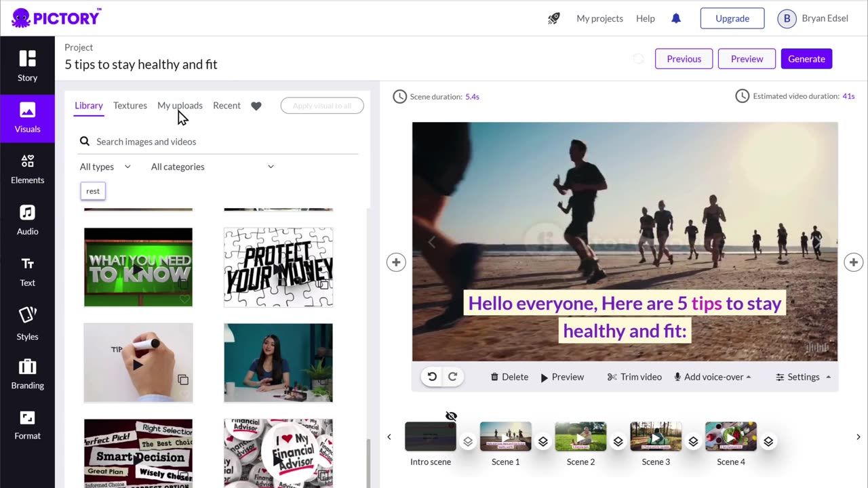Image resolution: width=868 pixels, height=488 pixels.
Task: Click the Generate button
Action: [806, 59]
